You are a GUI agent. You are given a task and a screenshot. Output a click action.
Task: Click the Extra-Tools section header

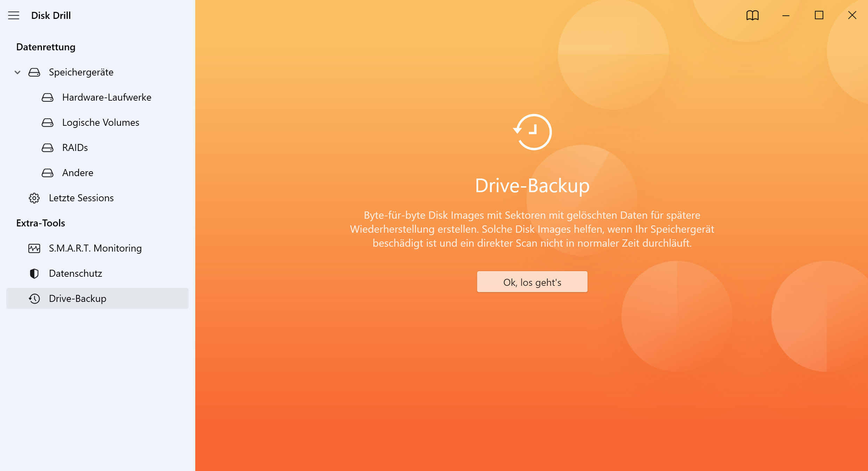41,223
